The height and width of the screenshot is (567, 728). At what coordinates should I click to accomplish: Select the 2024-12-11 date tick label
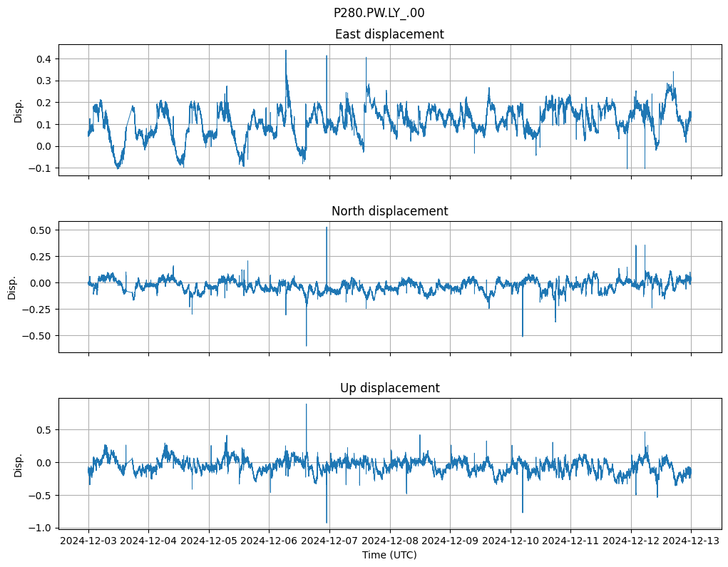(x=570, y=541)
